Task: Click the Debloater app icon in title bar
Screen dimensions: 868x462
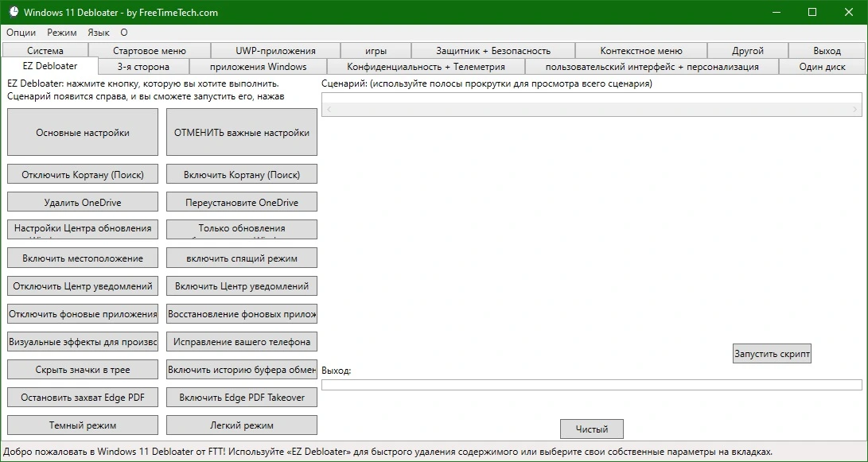Action: click(14, 12)
